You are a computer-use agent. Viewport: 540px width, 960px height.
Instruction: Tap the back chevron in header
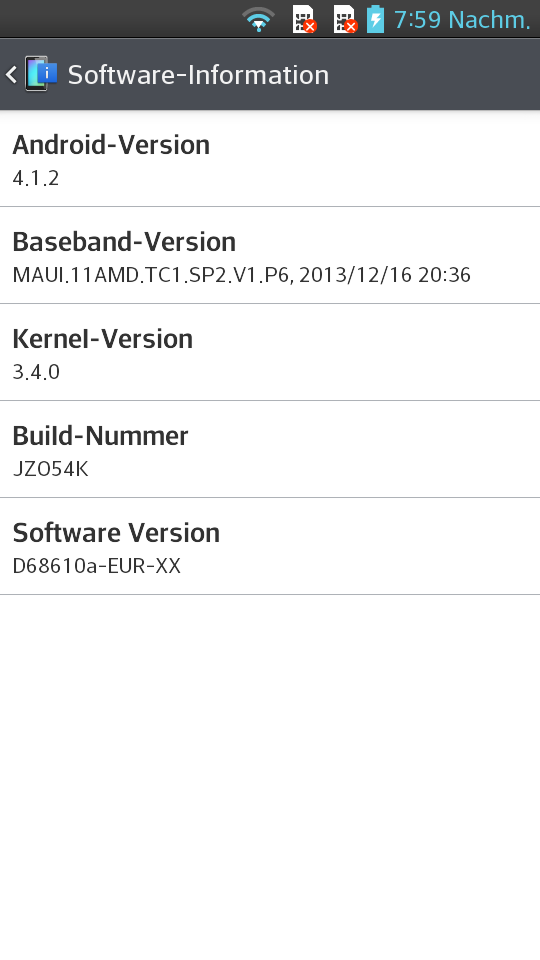(11, 75)
